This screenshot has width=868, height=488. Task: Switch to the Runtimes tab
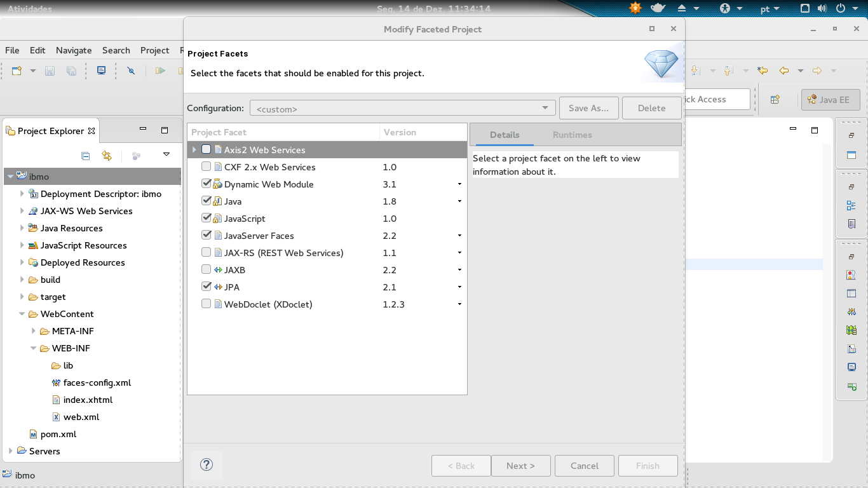tap(572, 135)
